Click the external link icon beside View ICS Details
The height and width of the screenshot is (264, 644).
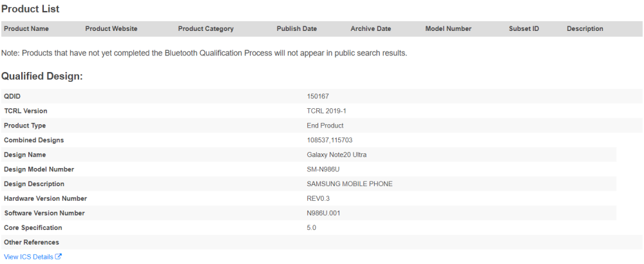tap(59, 257)
